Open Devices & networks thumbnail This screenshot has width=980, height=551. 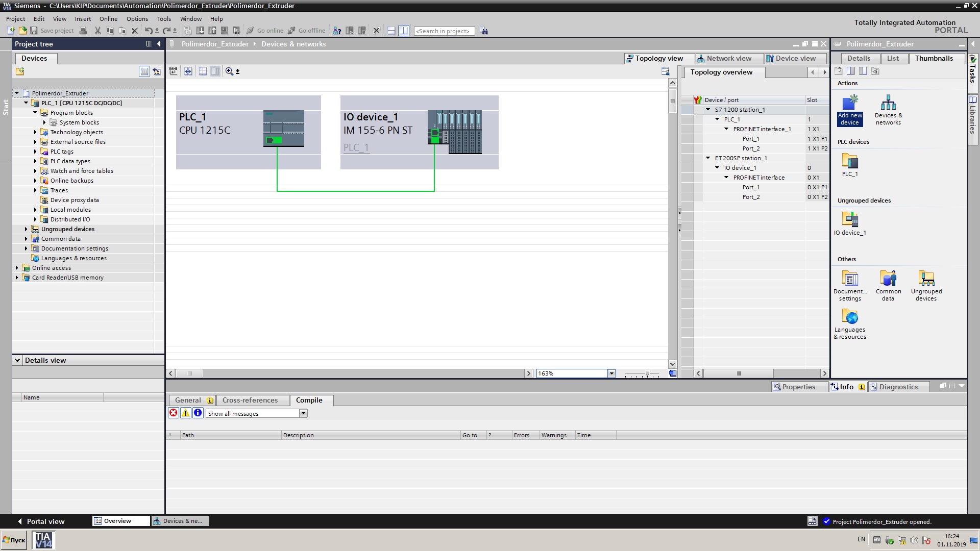coord(888,110)
